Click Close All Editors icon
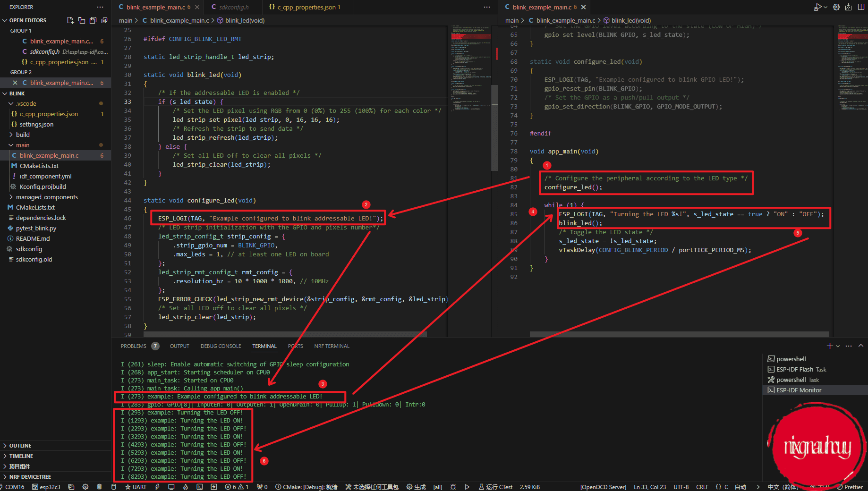 point(104,20)
